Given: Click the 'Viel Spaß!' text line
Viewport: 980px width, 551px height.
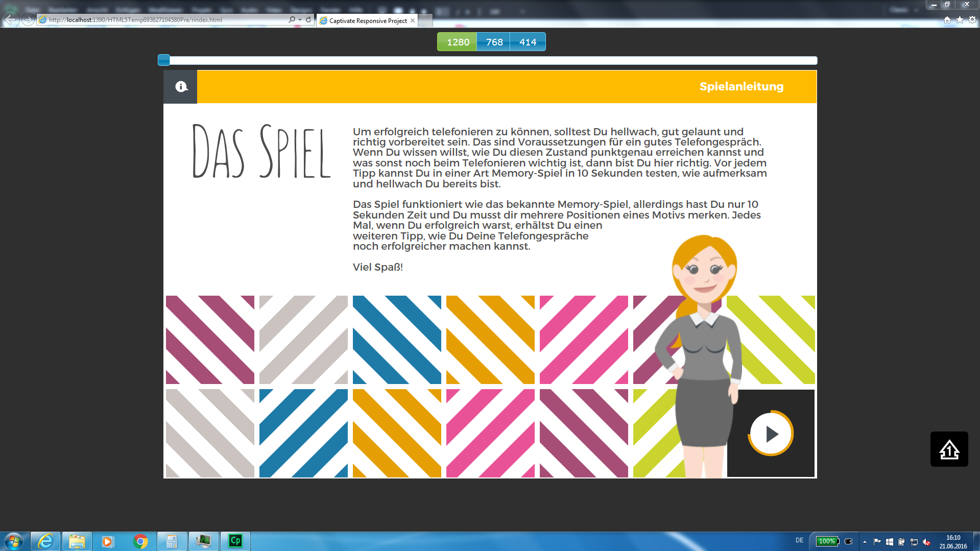Looking at the screenshot, I should coord(378,267).
